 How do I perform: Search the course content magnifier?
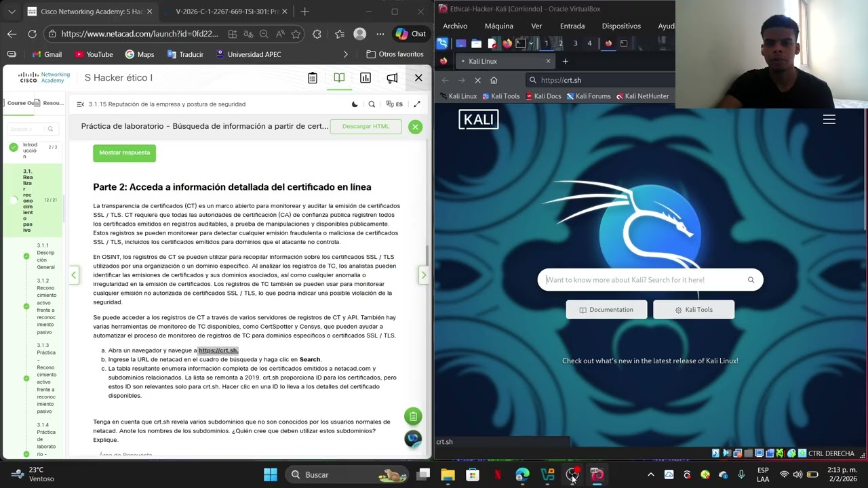(372, 104)
